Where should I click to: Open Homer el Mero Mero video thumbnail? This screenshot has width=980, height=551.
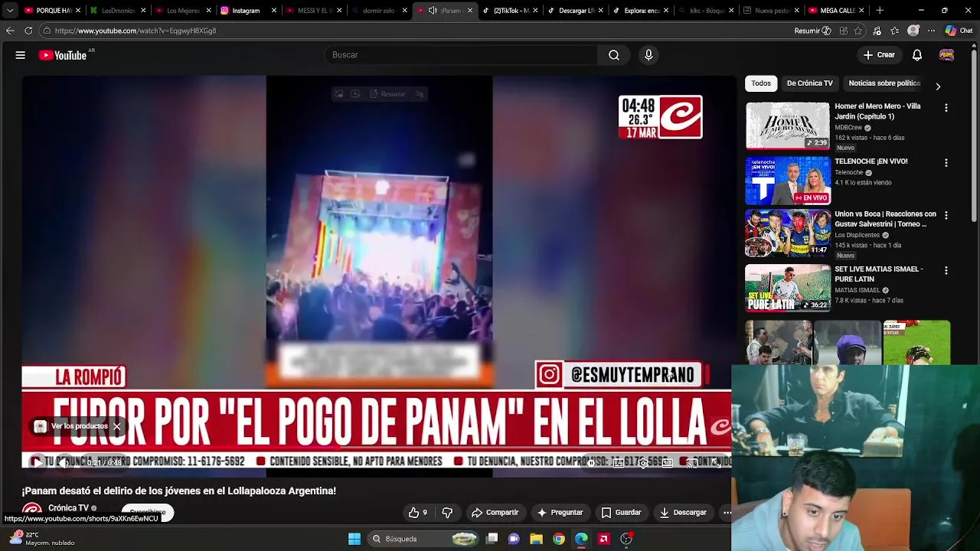[x=788, y=126]
